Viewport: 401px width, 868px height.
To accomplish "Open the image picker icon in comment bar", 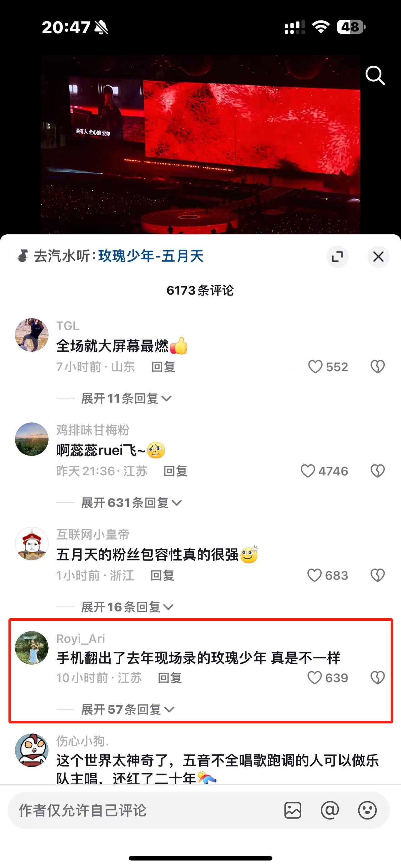I will point(293,810).
